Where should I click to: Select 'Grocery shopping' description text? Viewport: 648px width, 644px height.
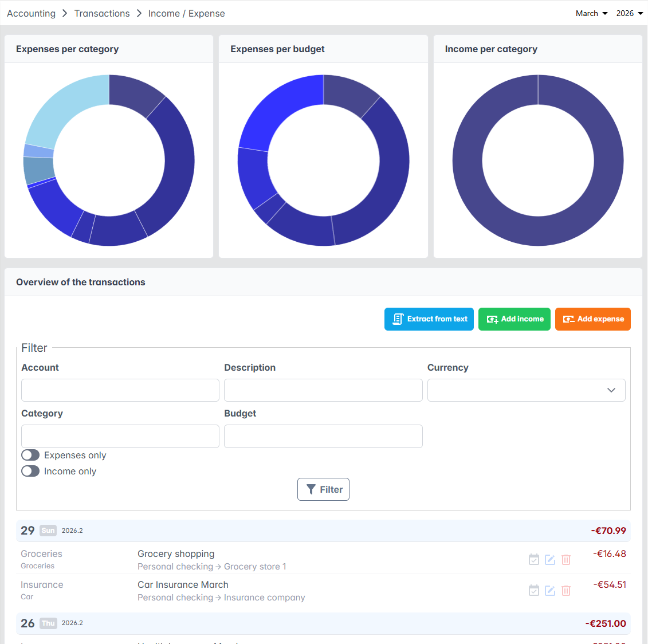coord(176,554)
